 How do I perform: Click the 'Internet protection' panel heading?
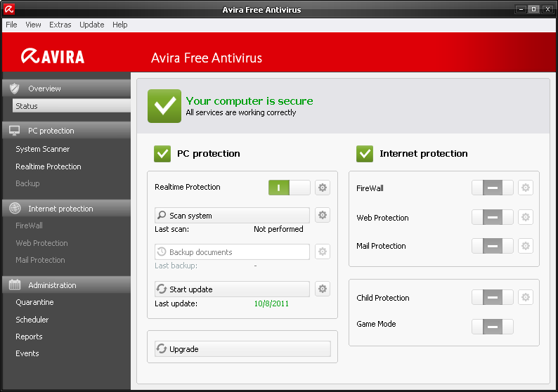pos(424,153)
